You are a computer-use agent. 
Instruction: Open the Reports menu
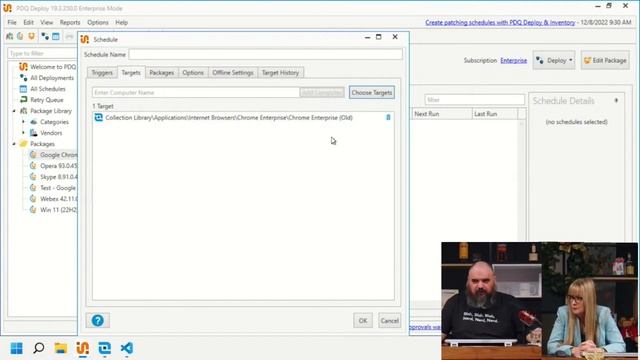[x=70, y=22]
